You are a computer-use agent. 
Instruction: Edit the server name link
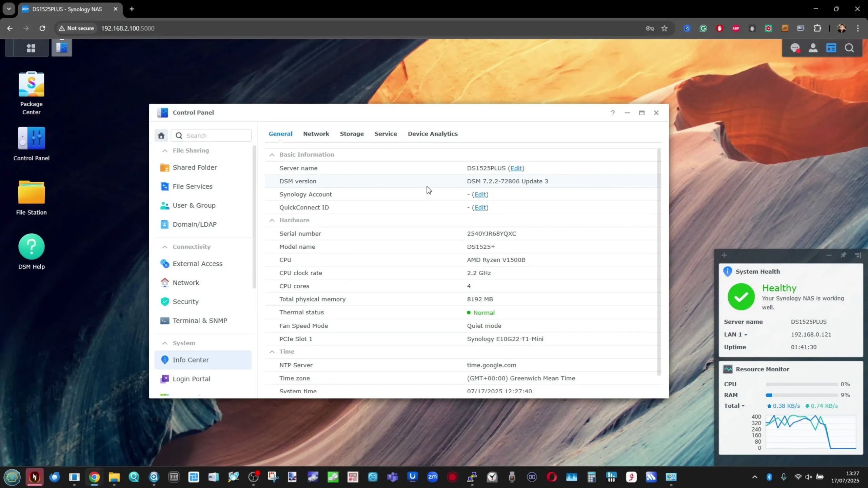[516, 168]
